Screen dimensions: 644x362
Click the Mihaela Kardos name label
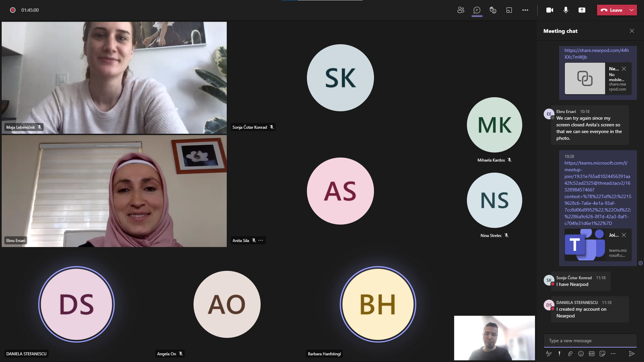491,160
